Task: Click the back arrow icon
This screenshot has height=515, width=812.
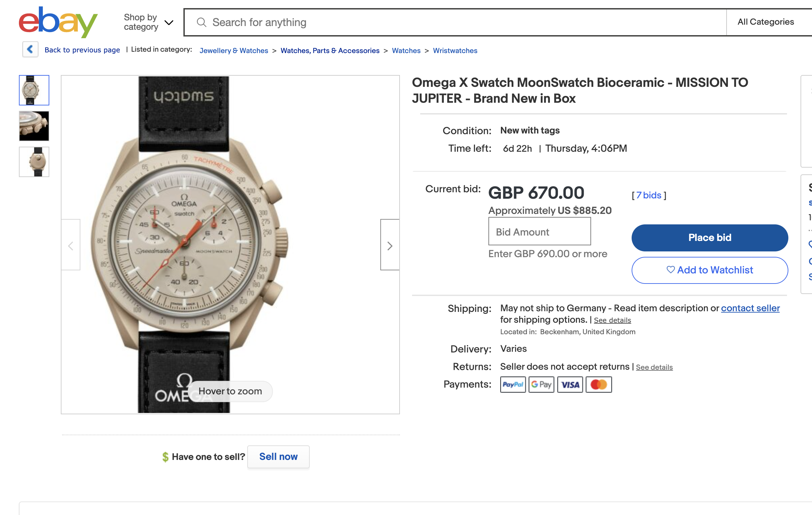Action: tap(30, 49)
